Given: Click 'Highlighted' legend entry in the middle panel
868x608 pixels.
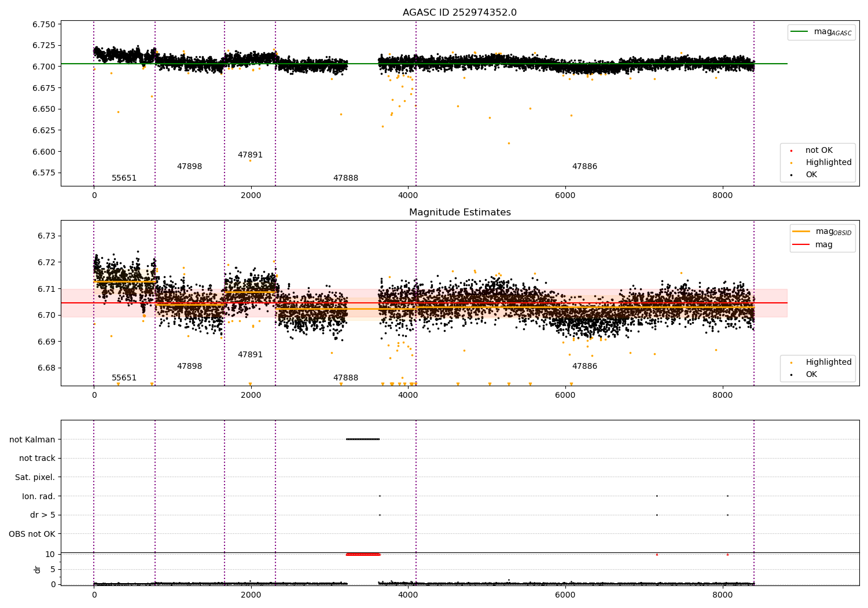Looking at the screenshot, I should pos(821,362).
